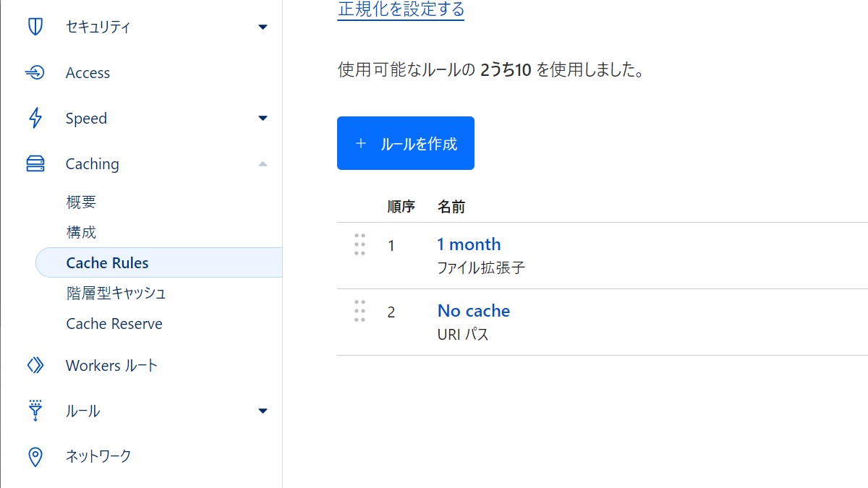Open the 1 month cache rule

pos(469,244)
